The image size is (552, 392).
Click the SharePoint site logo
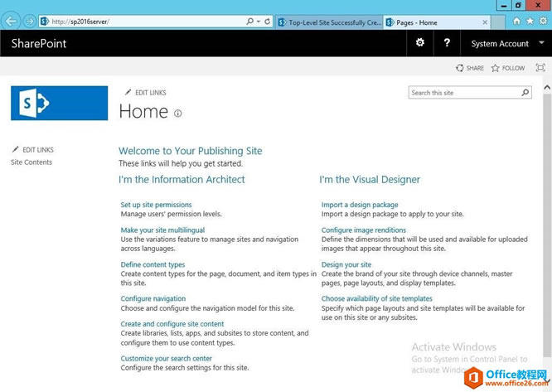point(60,103)
